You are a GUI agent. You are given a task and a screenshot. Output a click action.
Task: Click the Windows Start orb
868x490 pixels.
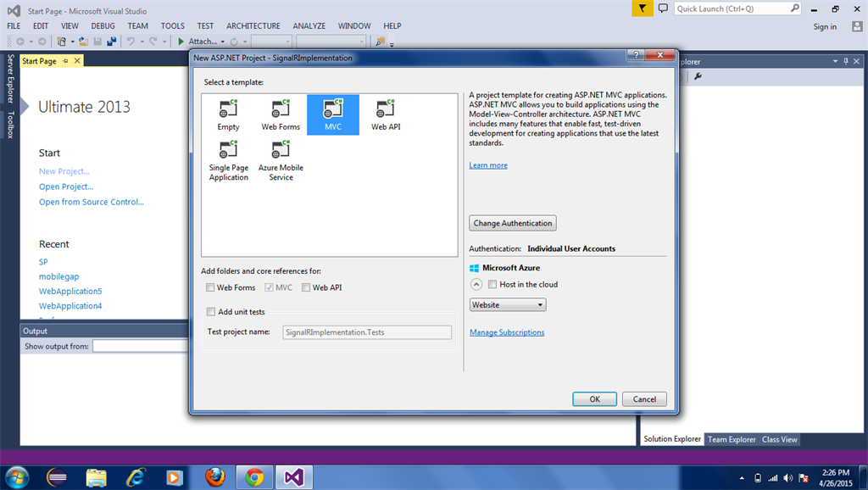(17, 476)
